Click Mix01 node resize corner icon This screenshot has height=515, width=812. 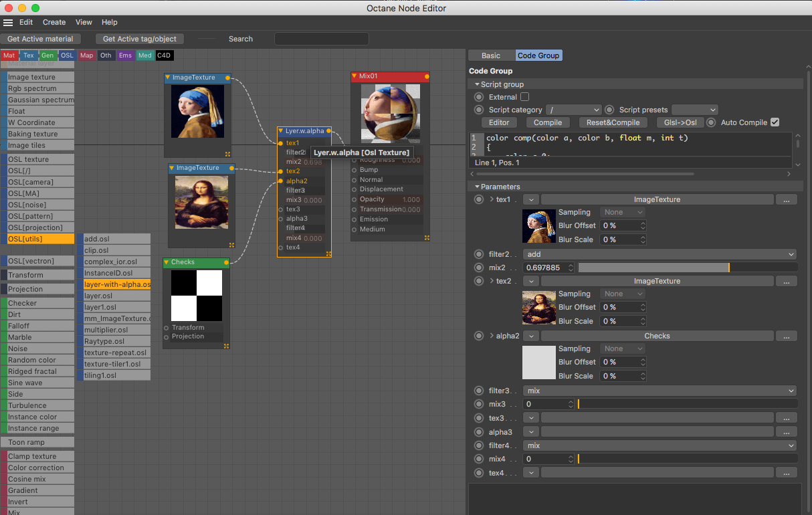point(427,237)
